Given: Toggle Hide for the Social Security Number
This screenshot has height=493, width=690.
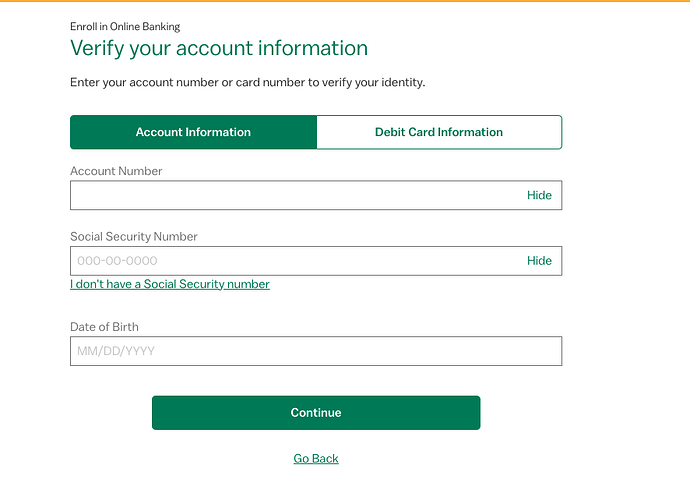Looking at the screenshot, I should 539,261.
